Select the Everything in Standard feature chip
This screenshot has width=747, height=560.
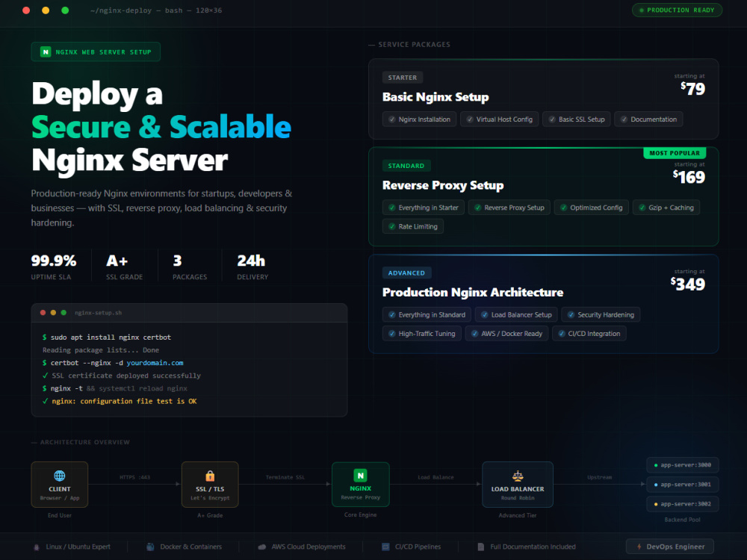427,315
